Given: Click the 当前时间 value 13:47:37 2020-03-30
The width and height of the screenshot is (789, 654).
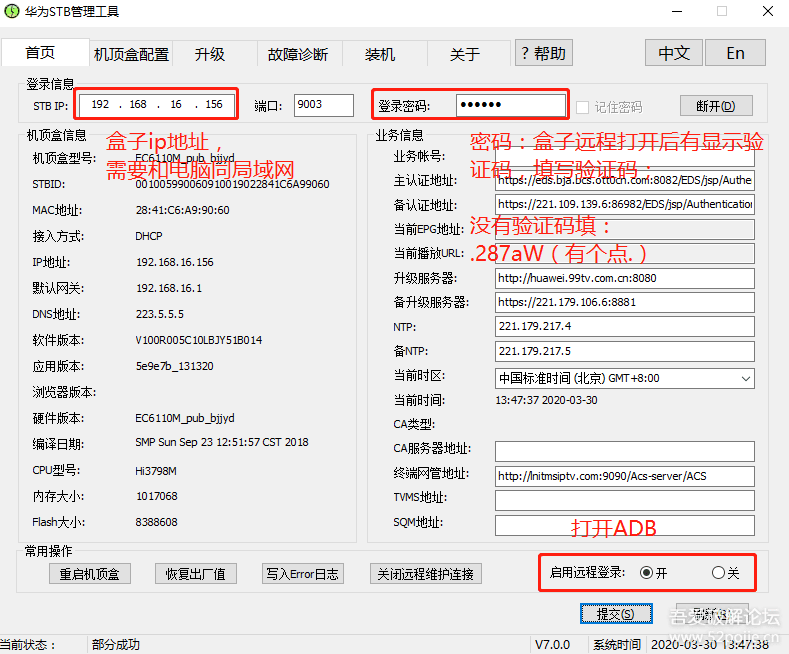Looking at the screenshot, I should (x=546, y=400).
